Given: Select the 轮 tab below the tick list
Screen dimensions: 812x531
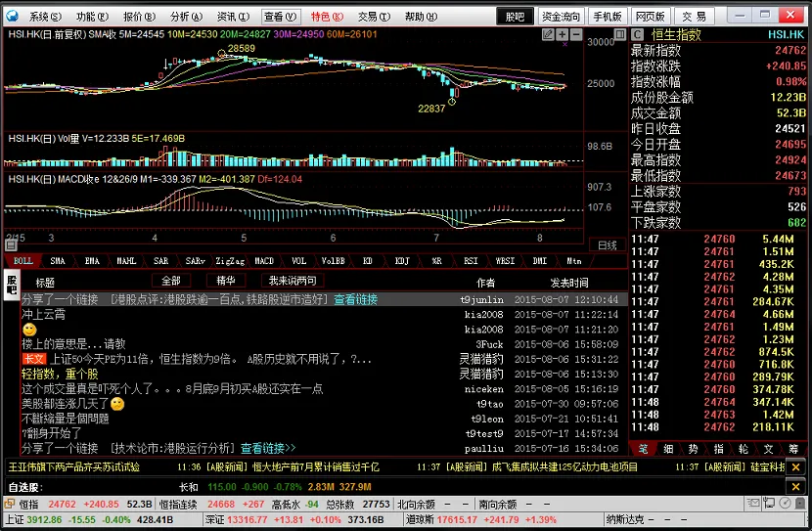Looking at the screenshot, I should [x=744, y=449].
